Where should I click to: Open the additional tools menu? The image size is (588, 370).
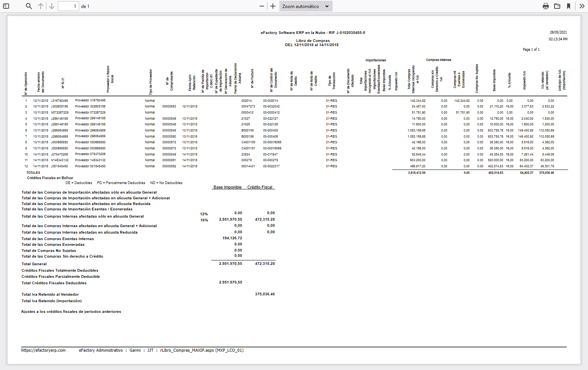(x=582, y=6)
